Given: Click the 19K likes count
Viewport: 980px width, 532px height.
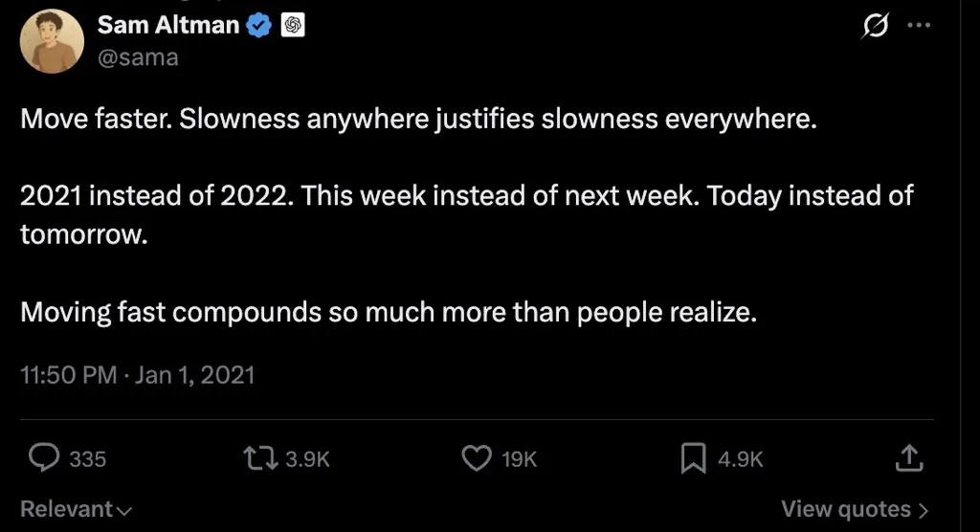Looking at the screenshot, I should pos(520,459).
